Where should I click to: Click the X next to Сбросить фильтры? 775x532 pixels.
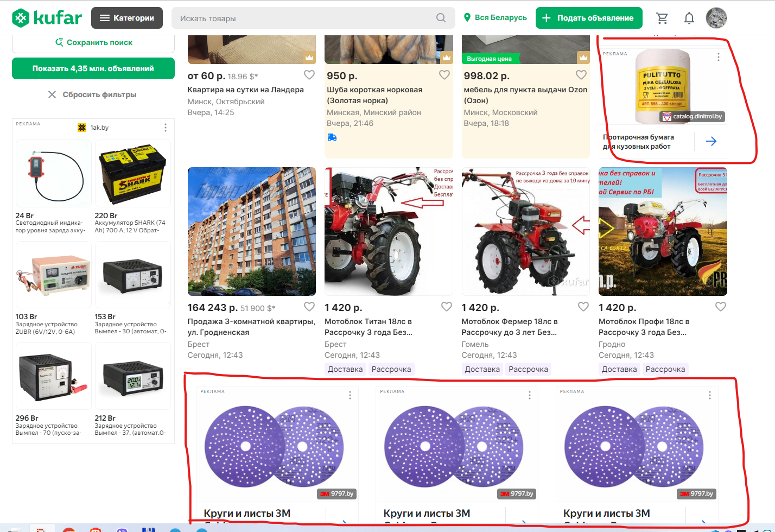click(52, 94)
